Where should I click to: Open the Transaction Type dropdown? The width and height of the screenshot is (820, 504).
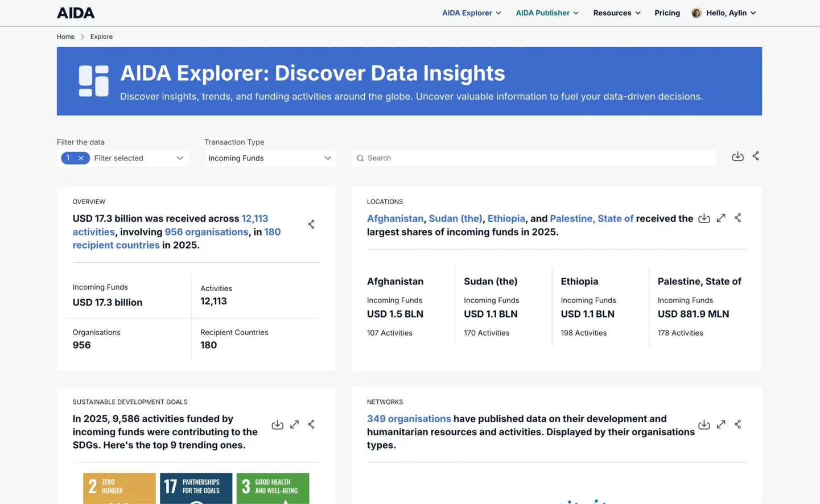pos(269,158)
